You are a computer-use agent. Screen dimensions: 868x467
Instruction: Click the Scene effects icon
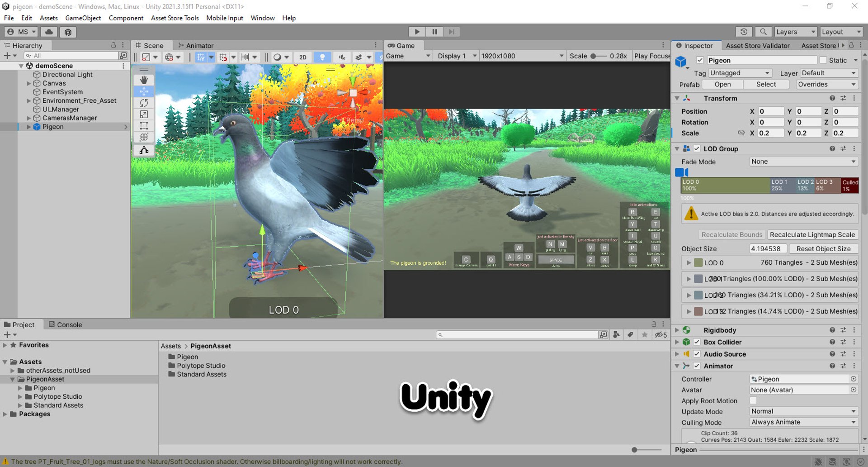359,57
